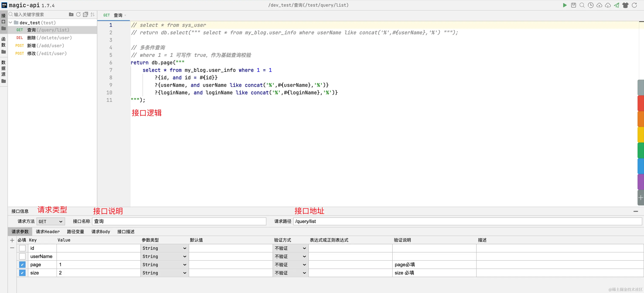This screenshot has height=293, width=644.
Task: Click line number 6 in the editor gutter
Action: tap(111, 63)
